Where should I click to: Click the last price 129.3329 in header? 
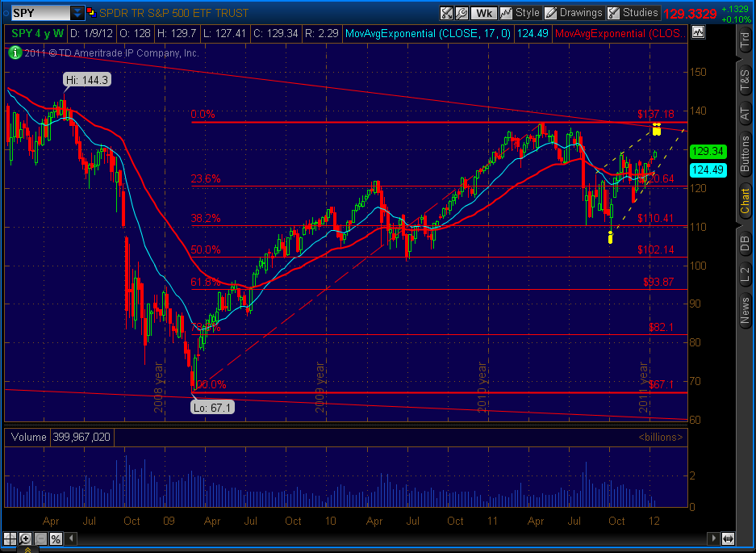(x=690, y=14)
